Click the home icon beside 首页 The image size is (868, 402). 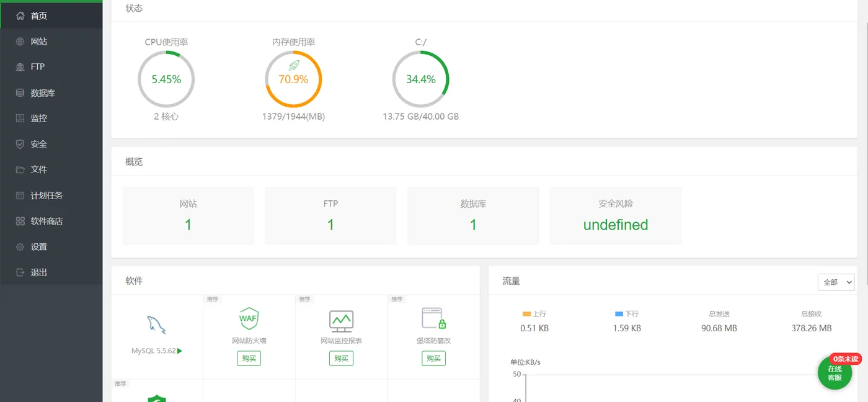(x=20, y=16)
